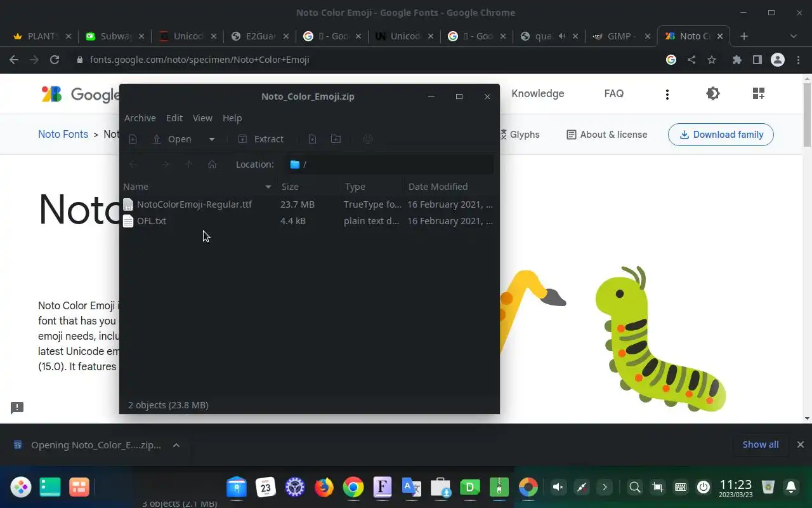
Task: Open the Archive menu
Action: (140, 118)
